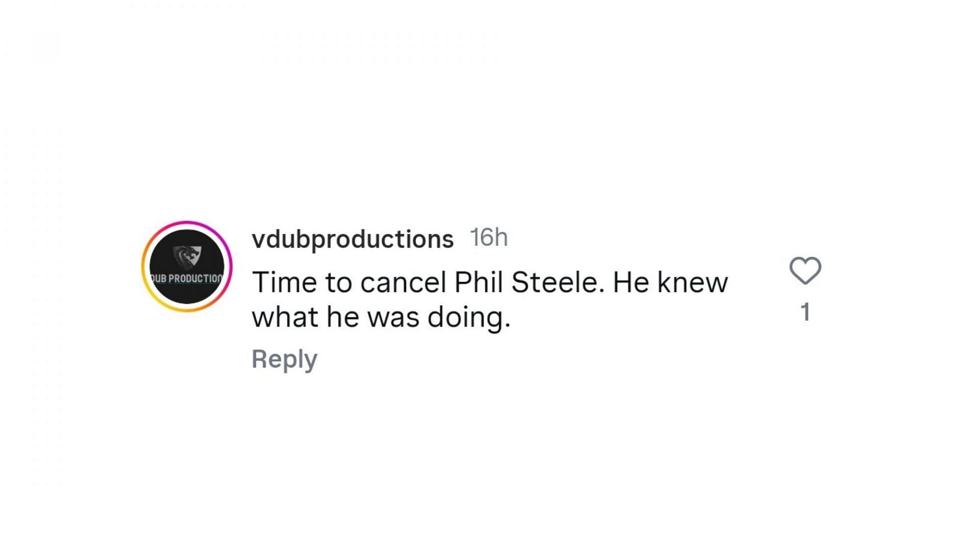
Task: Click the 16h timestamp
Action: 488,237
